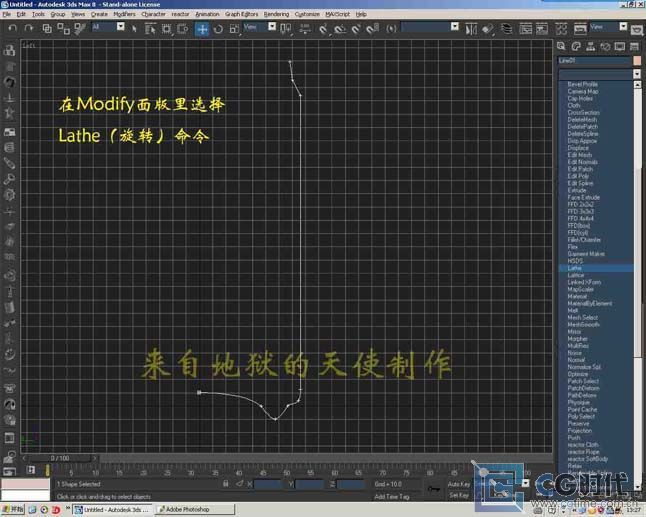Click the Line01 object color swatch
Viewport: 646px width, 517px height.
tap(637, 61)
